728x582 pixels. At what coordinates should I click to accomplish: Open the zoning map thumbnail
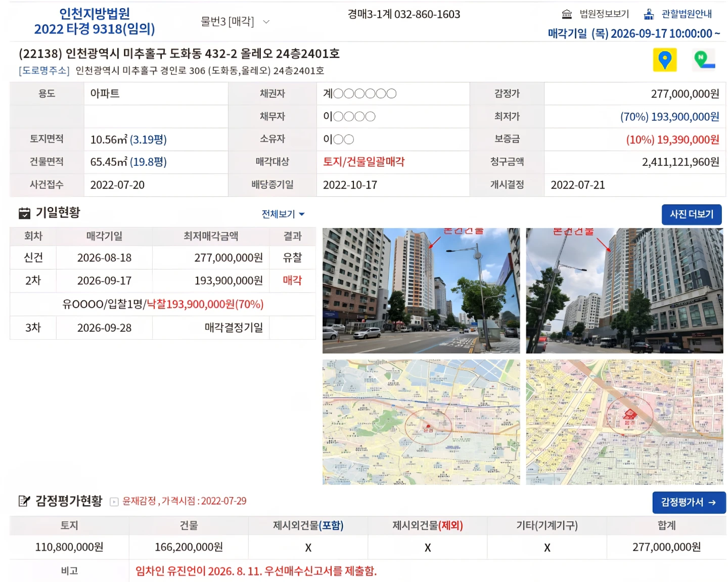coord(624,422)
